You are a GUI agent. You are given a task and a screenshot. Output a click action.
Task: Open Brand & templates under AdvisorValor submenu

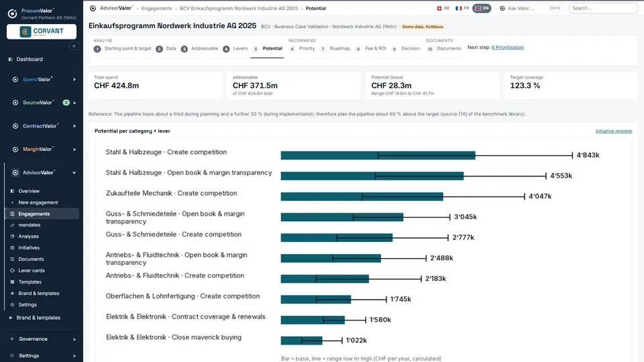click(39, 294)
